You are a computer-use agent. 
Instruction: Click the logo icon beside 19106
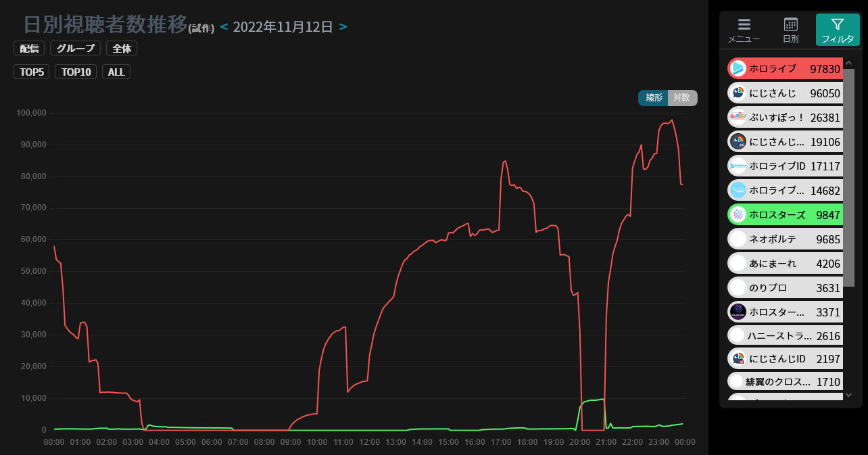coord(738,141)
